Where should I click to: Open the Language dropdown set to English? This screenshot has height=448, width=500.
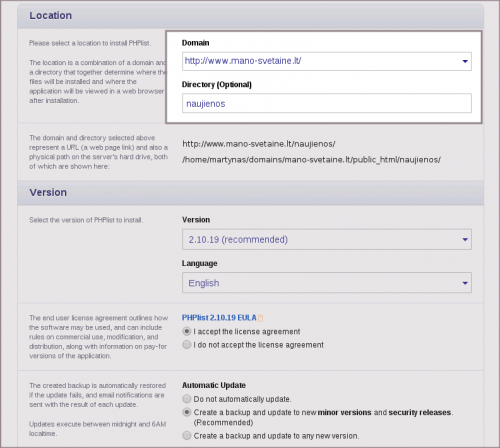327,283
